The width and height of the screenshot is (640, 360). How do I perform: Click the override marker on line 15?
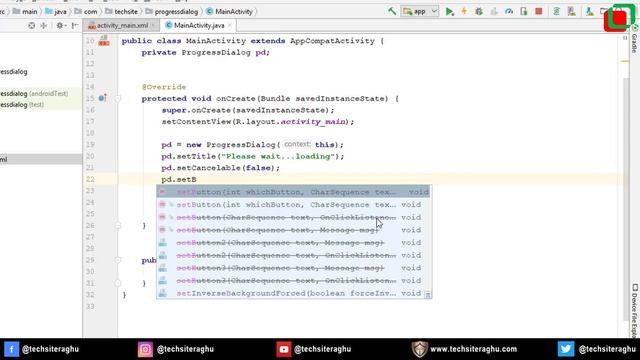coord(103,98)
